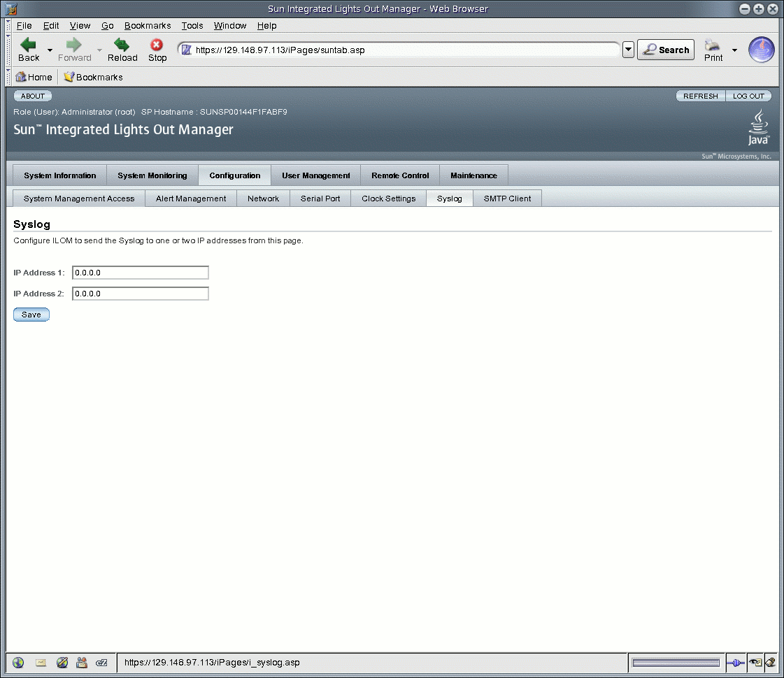This screenshot has height=678, width=784.
Task: Expand the Print options dropdown arrow
Action: 734,50
